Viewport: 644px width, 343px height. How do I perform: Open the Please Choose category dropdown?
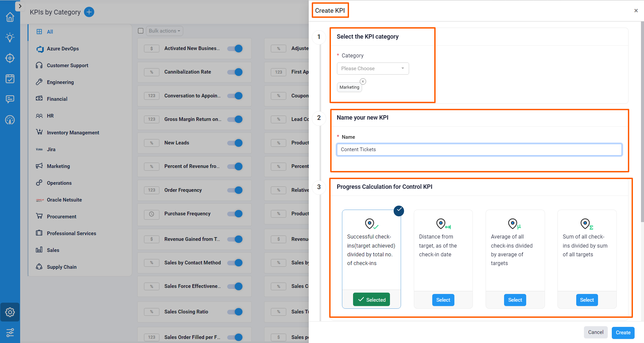tap(373, 69)
